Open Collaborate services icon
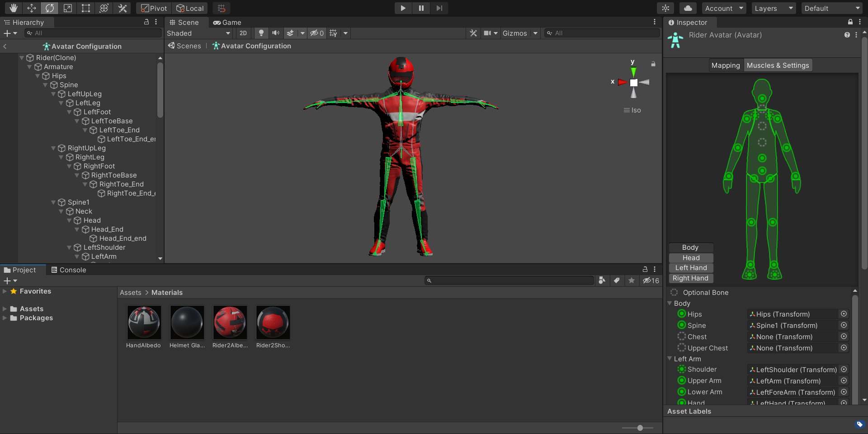868x434 pixels. point(665,8)
